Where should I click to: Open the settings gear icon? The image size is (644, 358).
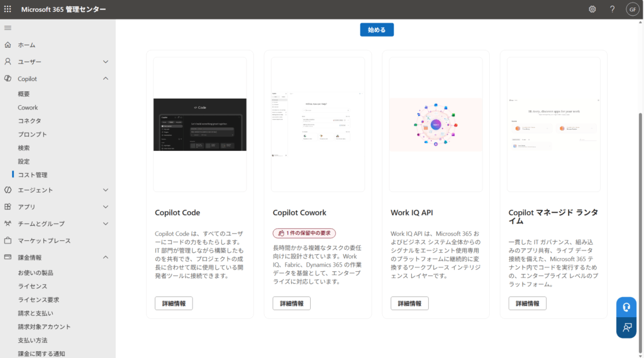pos(592,9)
